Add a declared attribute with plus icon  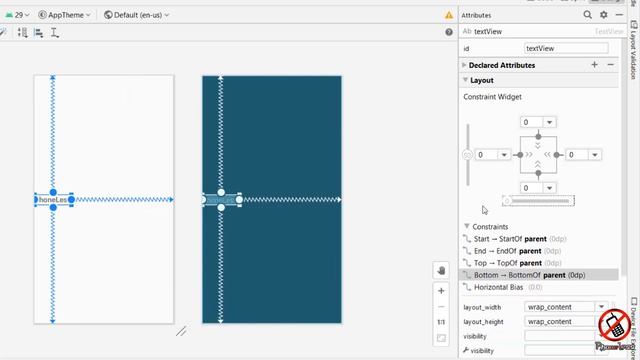tap(594, 65)
